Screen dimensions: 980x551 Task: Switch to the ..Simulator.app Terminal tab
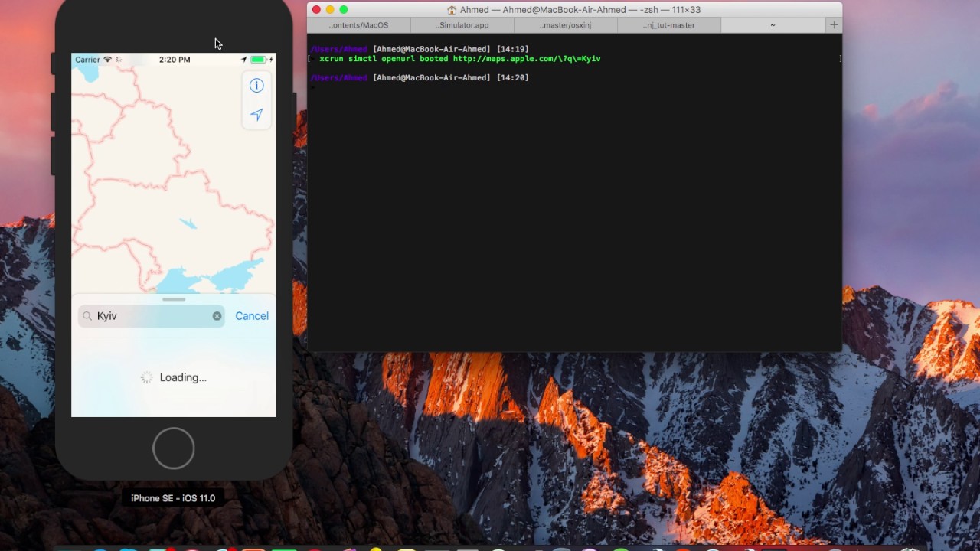[x=462, y=25]
